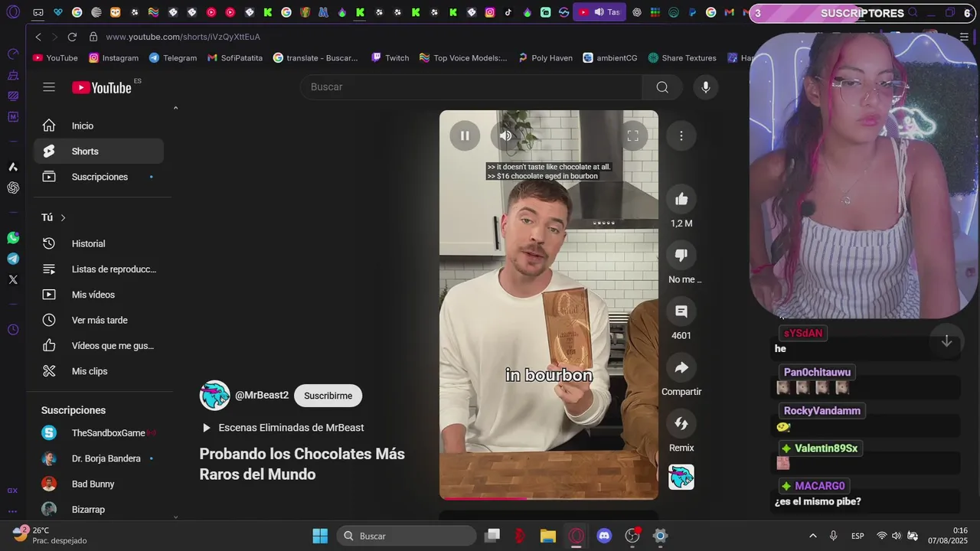Like the Short with thumbs up
This screenshot has width=980, height=551.
[x=681, y=199]
